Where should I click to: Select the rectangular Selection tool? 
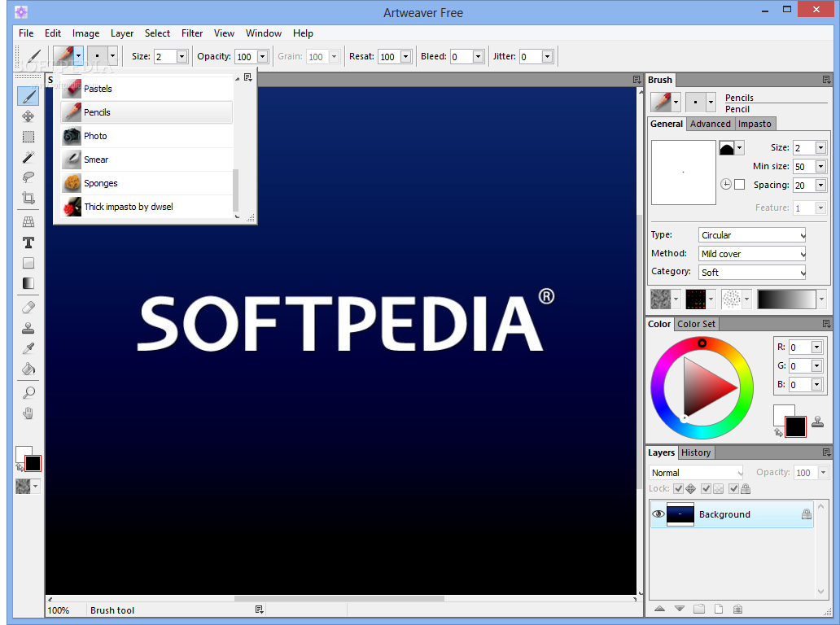[x=28, y=137]
